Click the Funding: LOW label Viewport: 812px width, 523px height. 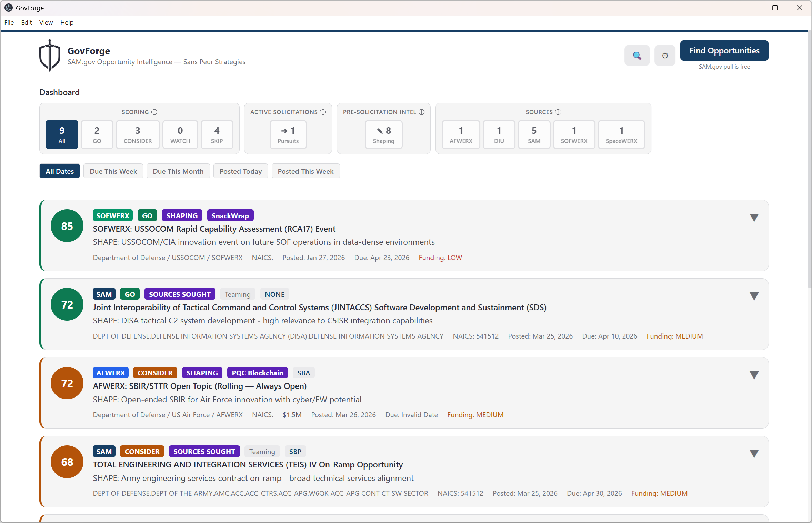point(440,258)
